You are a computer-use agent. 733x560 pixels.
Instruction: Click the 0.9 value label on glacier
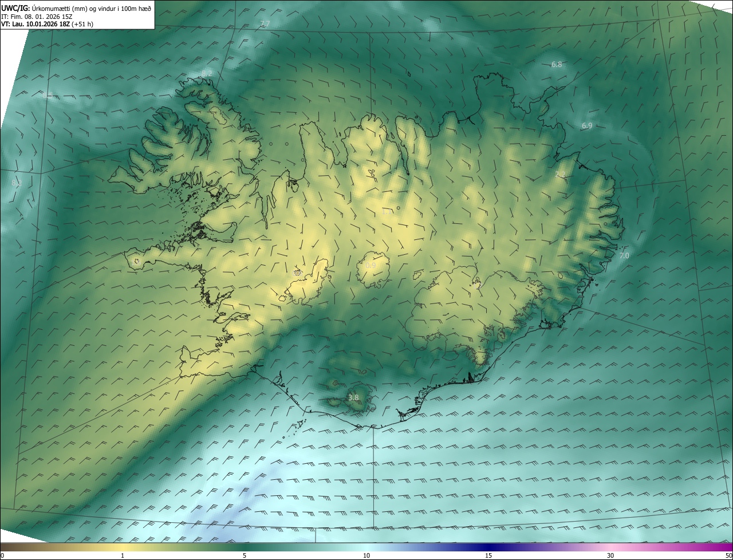pyautogui.click(x=371, y=266)
